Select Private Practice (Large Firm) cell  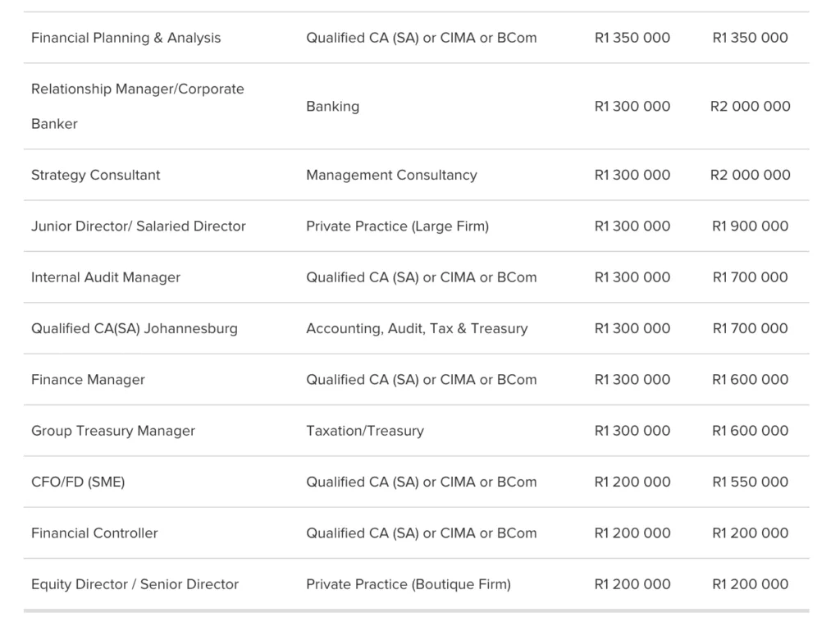pyautogui.click(x=398, y=226)
